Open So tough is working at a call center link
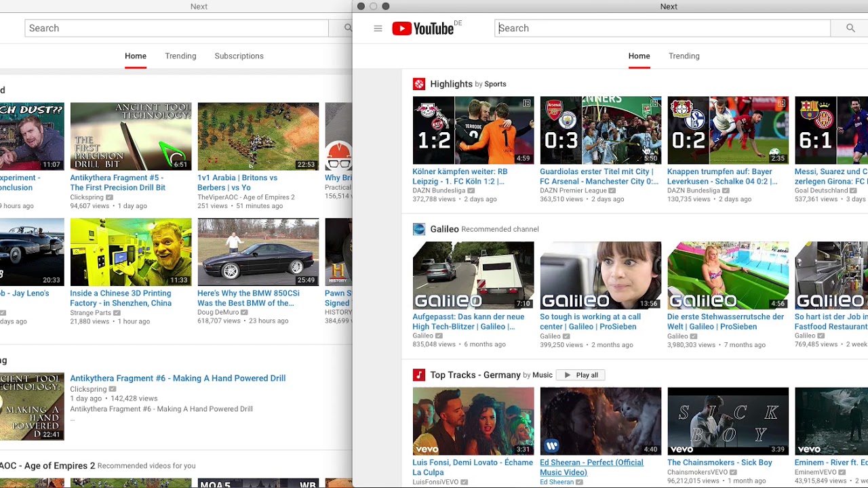The width and height of the screenshot is (868, 488). [590, 321]
